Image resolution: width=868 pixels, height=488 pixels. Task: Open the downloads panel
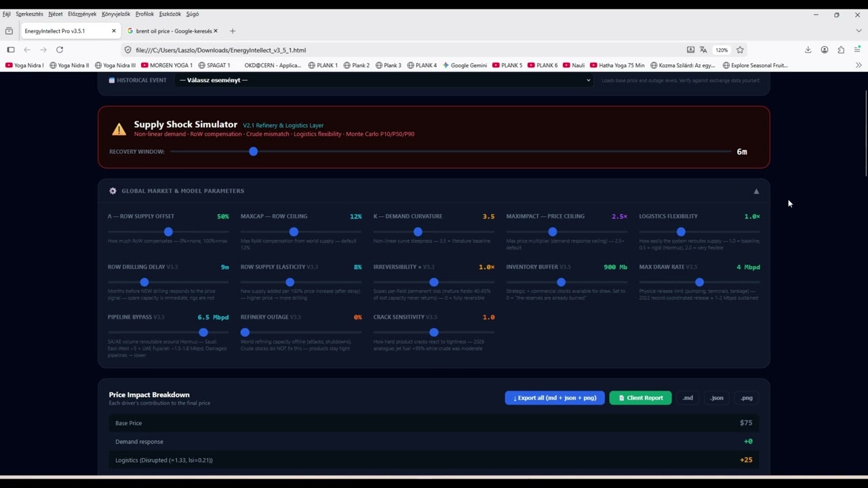coord(808,49)
